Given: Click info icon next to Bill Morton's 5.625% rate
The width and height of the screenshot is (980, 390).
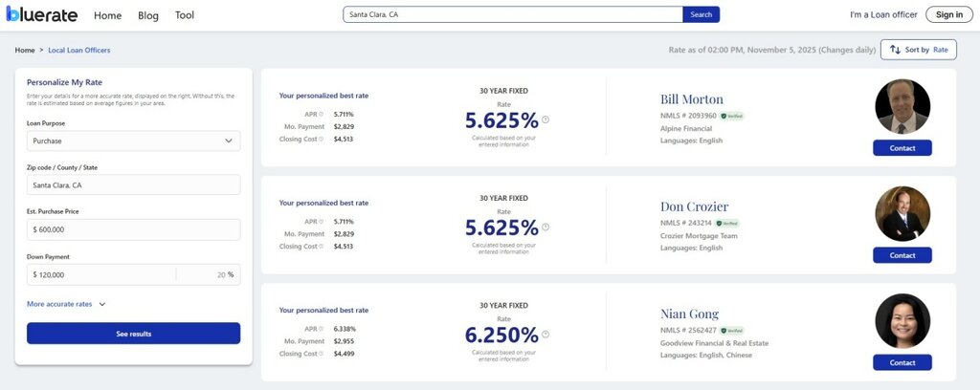Looking at the screenshot, I should click(546, 119).
